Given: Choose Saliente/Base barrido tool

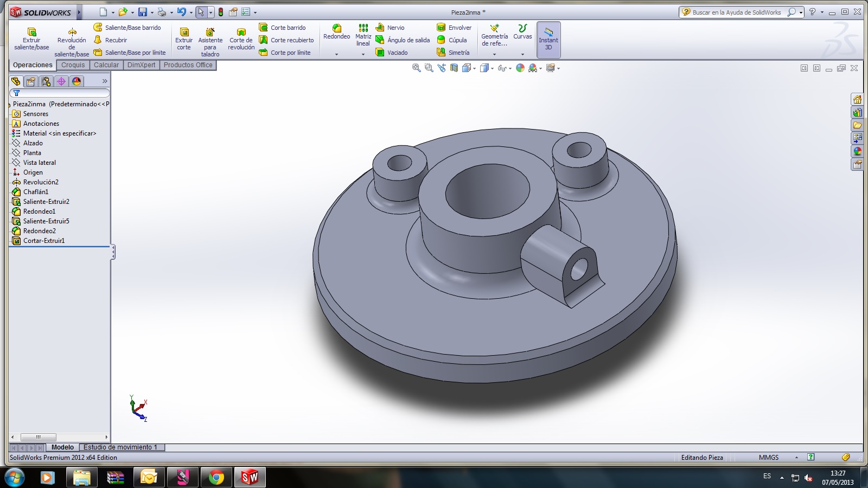Looking at the screenshot, I should point(127,27).
